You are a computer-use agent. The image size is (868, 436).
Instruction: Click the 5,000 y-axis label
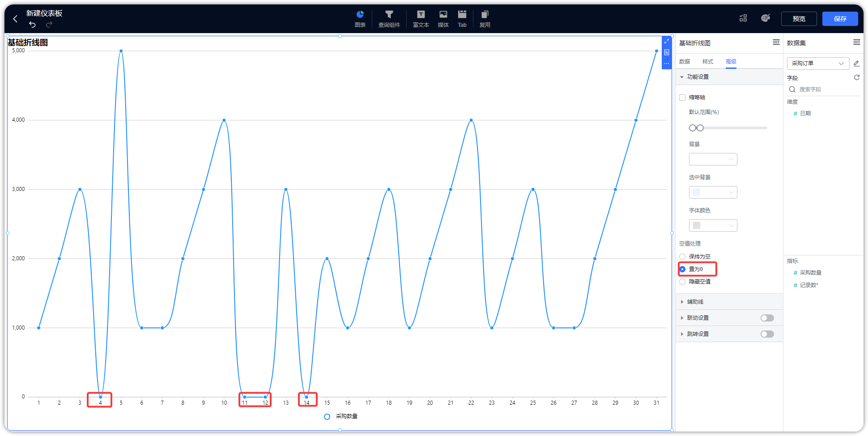(18, 51)
